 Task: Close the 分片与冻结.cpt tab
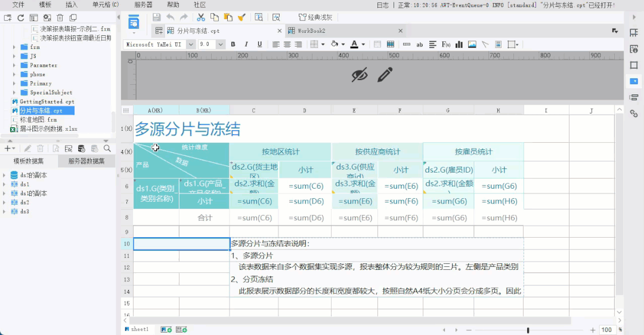(279, 31)
